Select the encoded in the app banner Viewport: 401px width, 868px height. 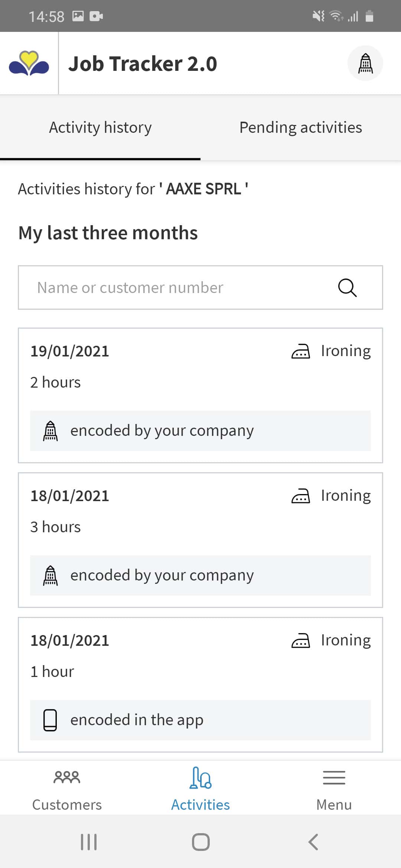click(x=200, y=720)
